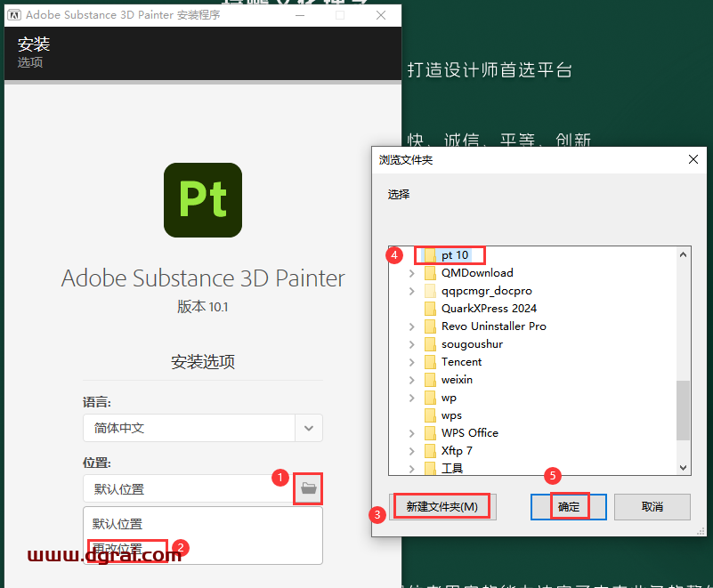713x588 pixels.
Task: Expand the Revo Uninstaller Pro folder
Action: click(x=409, y=326)
